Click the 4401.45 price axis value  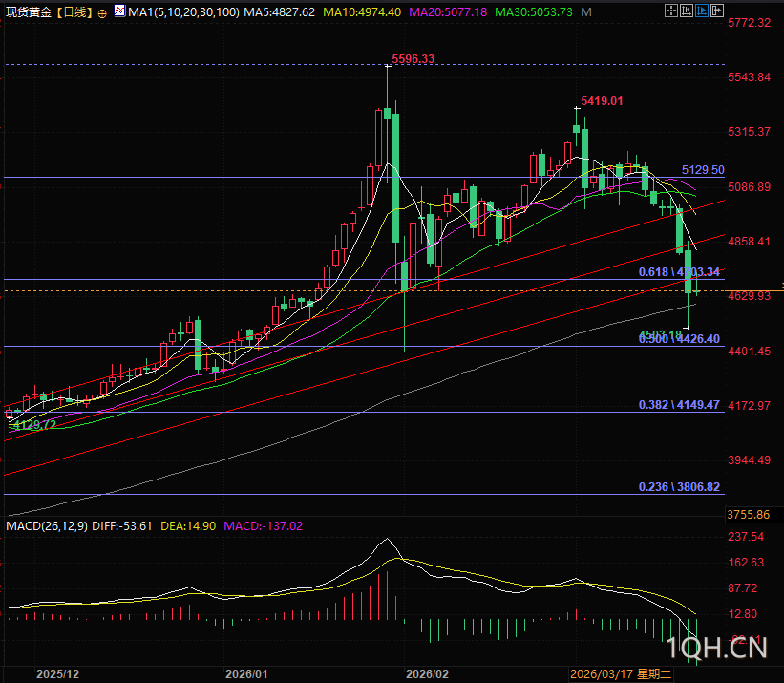coord(749,352)
